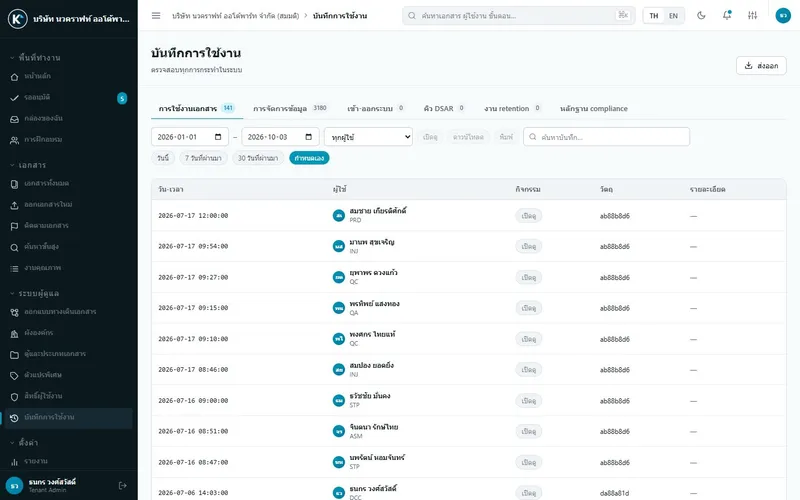The height and width of the screenshot is (500, 800).
Task: Click timestamp 2026-07-17 09:27:00
Action: pos(193,278)
